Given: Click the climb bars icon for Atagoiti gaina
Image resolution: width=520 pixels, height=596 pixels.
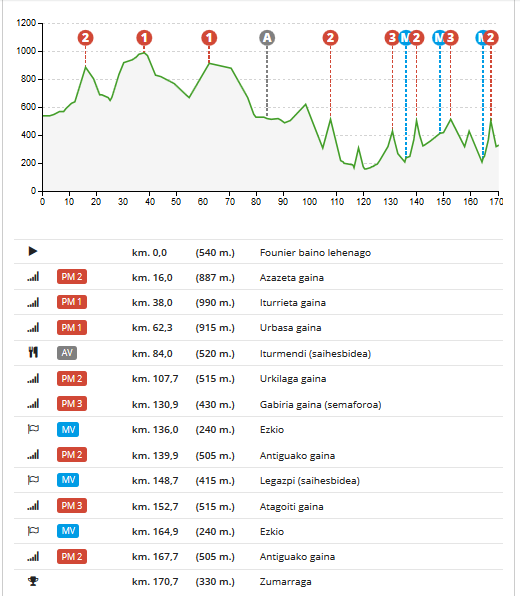Looking at the screenshot, I should (x=33, y=506).
